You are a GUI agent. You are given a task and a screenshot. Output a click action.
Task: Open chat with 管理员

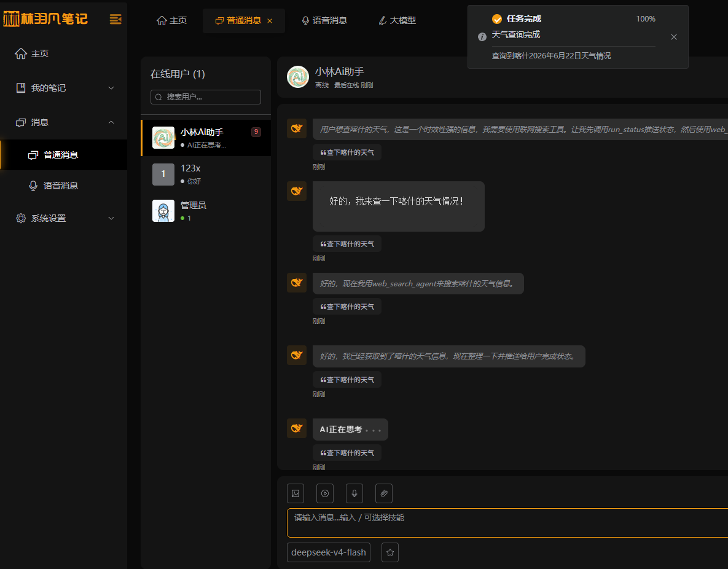pyautogui.click(x=206, y=211)
